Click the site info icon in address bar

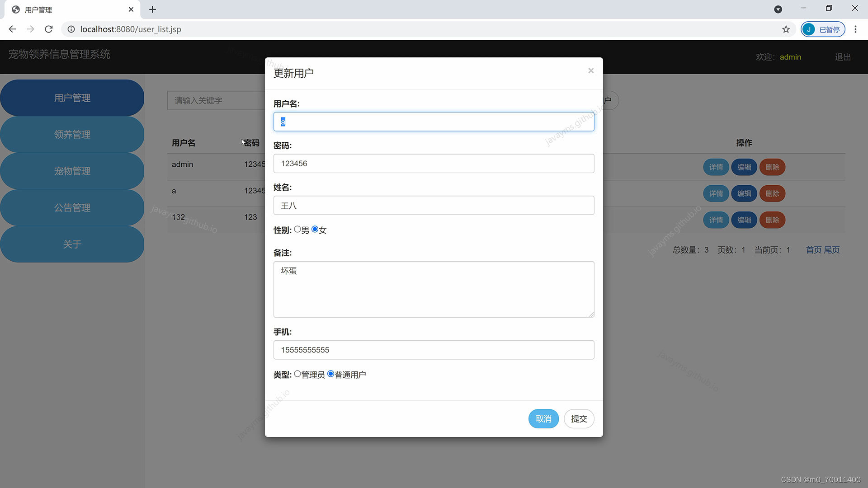pos(71,29)
